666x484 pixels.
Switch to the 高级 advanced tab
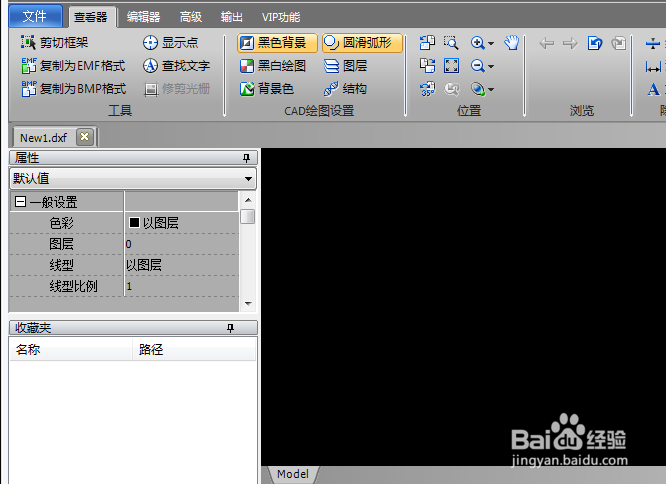pyautogui.click(x=191, y=17)
